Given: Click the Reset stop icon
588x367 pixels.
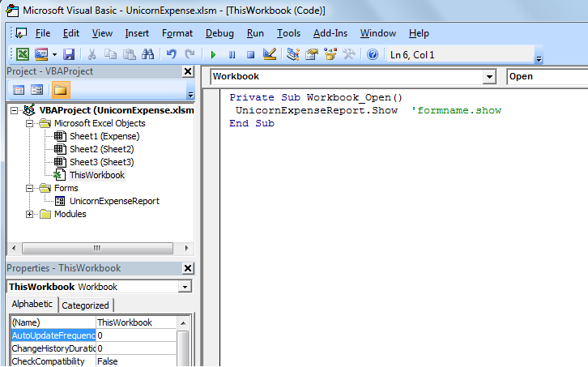Looking at the screenshot, I should (250, 55).
